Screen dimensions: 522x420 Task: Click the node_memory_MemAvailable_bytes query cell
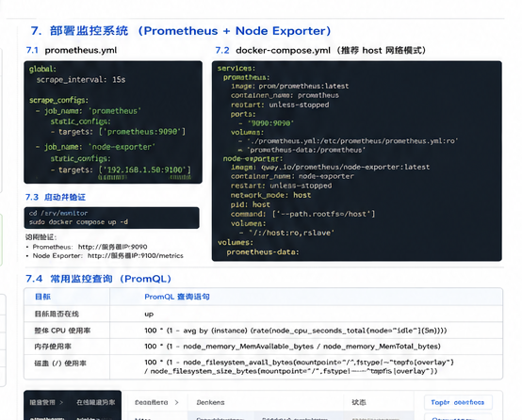click(x=292, y=347)
